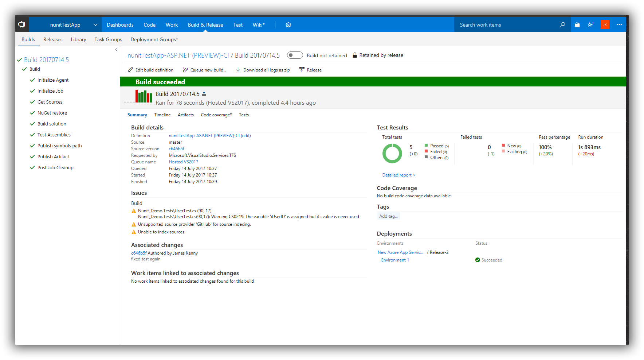Viewport: 644px width, 360px height.
Task: Click the build history bar chart
Action: pyautogui.click(x=144, y=96)
